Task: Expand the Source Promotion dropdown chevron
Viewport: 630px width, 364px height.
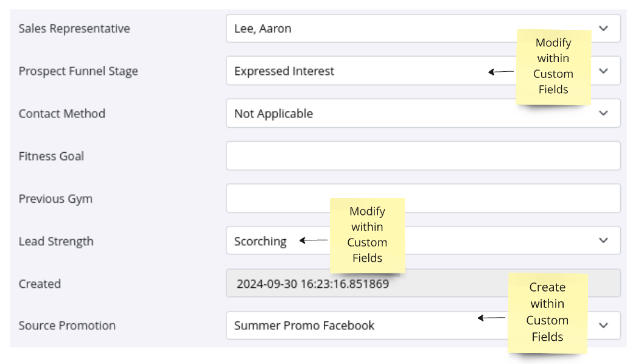Action: 603,326
